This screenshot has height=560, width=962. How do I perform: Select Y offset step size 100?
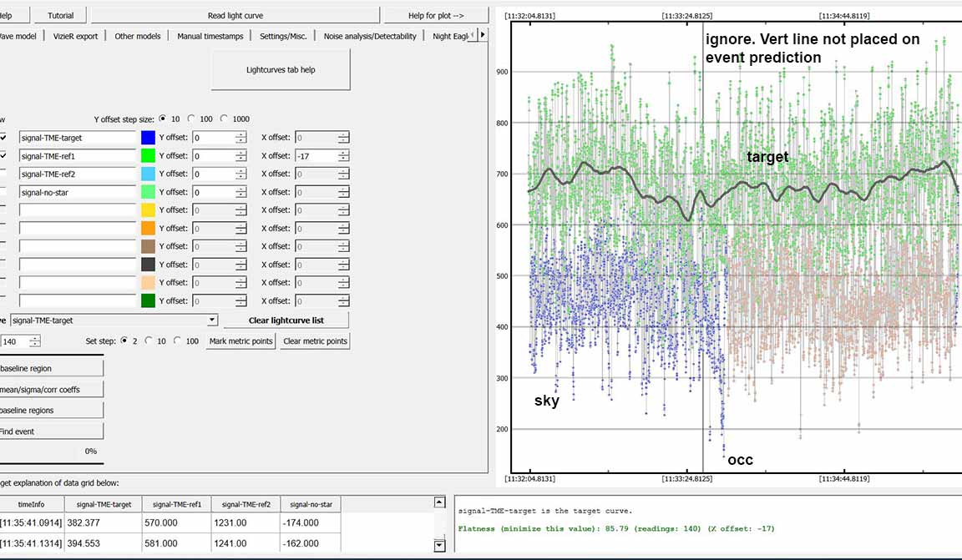tap(191, 119)
